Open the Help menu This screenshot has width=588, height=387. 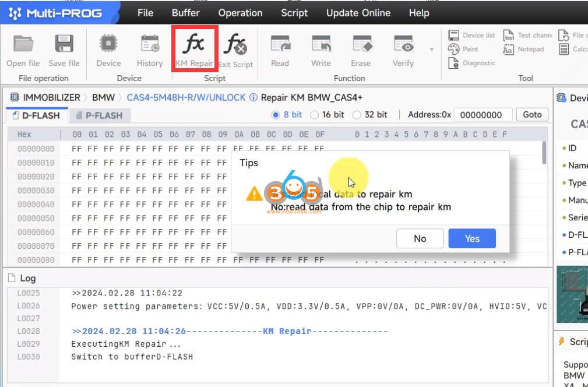(419, 13)
